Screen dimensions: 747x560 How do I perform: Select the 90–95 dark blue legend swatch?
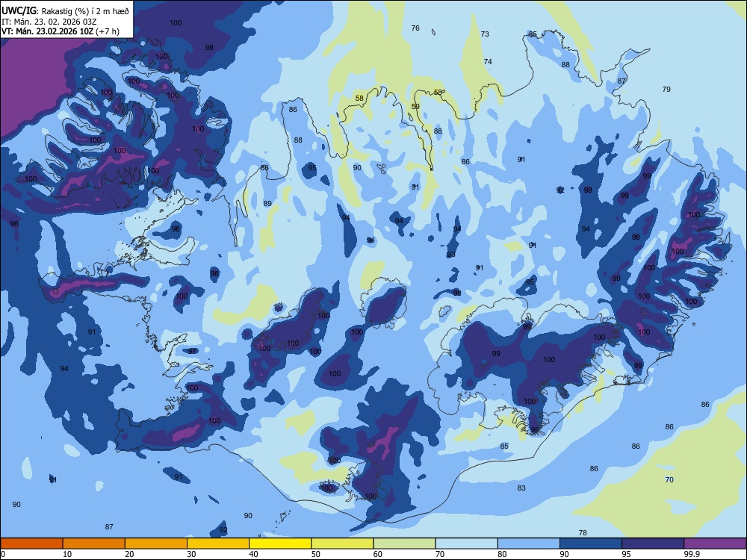point(591,544)
